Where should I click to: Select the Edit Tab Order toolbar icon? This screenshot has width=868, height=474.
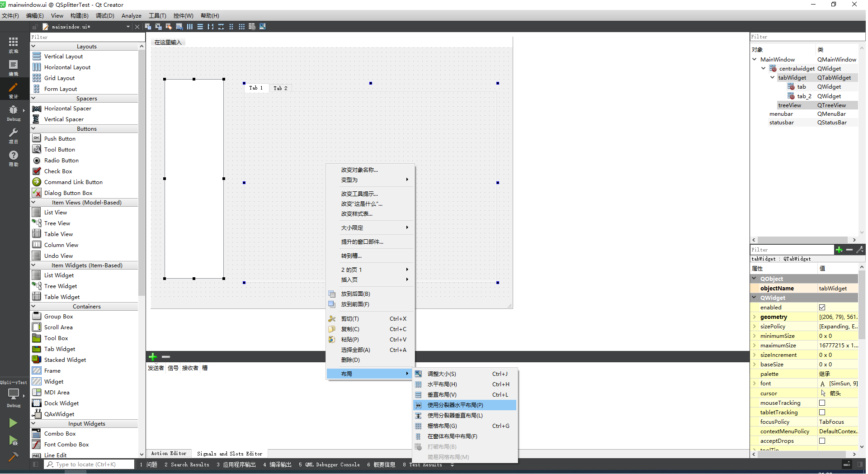[x=179, y=27]
